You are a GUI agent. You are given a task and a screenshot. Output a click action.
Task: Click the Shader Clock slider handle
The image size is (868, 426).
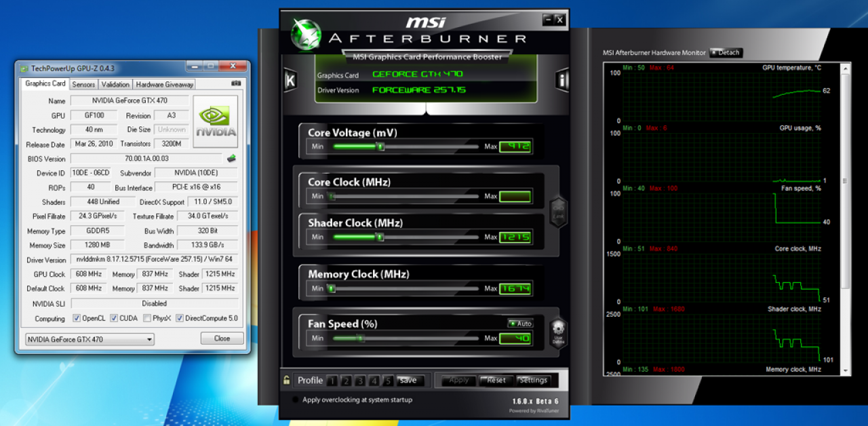tap(380, 237)
